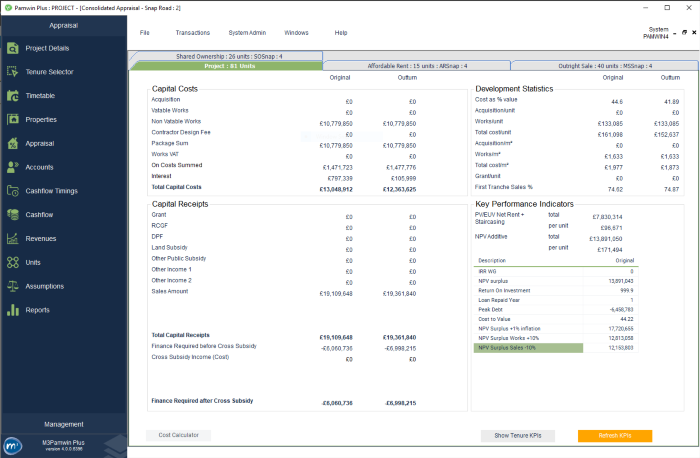
Task: Expand the System Admin menu
Action: (x=247, y=33)
